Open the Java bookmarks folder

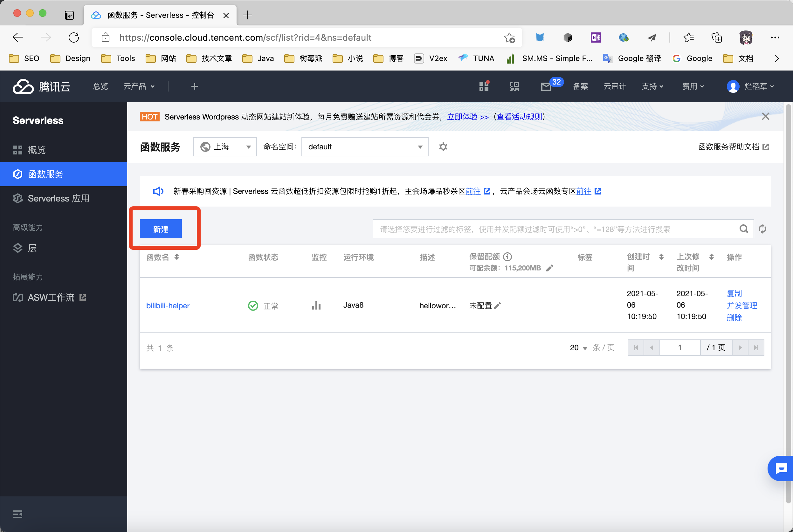[258, 58]
